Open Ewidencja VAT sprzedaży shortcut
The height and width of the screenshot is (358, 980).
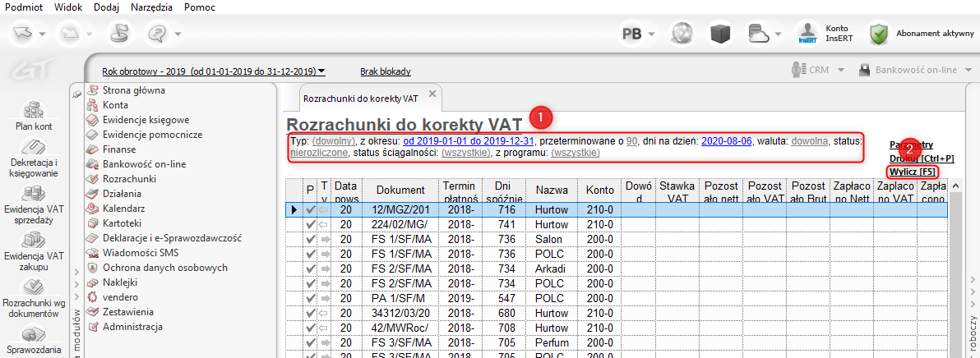click(34, 205)
